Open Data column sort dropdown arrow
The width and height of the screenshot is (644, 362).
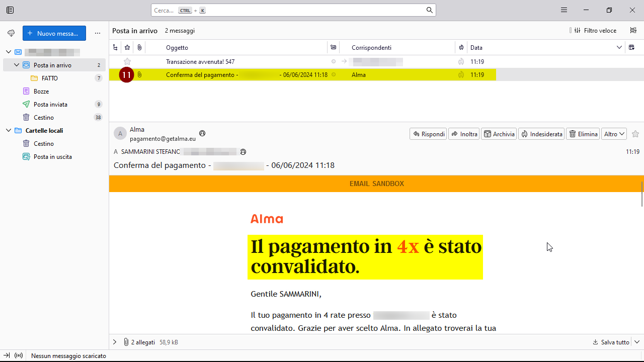619,48
